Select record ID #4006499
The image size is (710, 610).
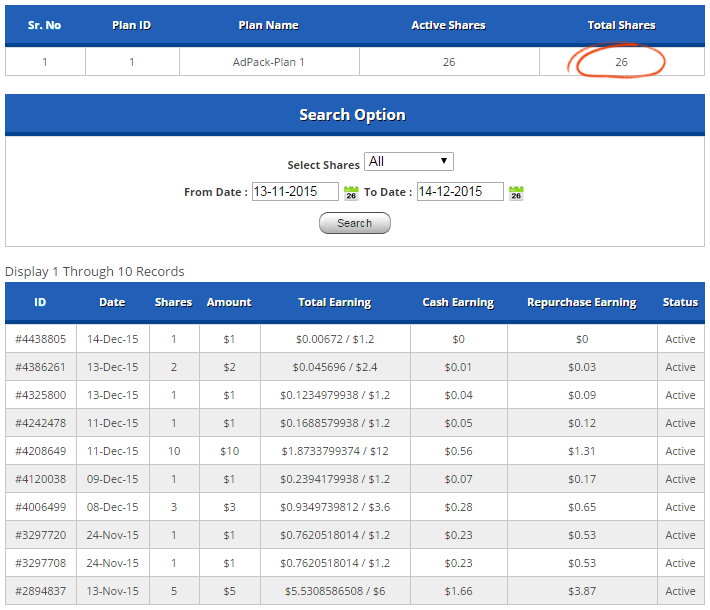click(x=41, y=507)
